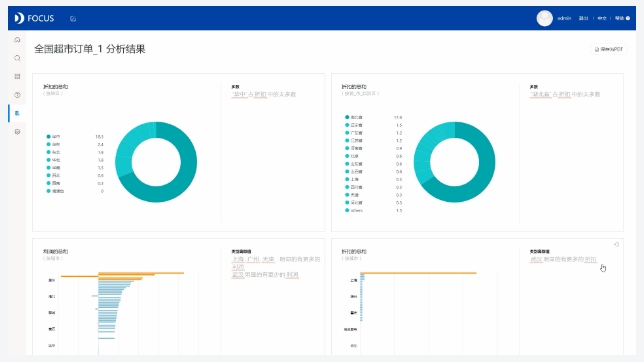This screenshot has width=644, height=362.
Task: Click the 上海 legend dot in the province chart
Action: point(347,179)
